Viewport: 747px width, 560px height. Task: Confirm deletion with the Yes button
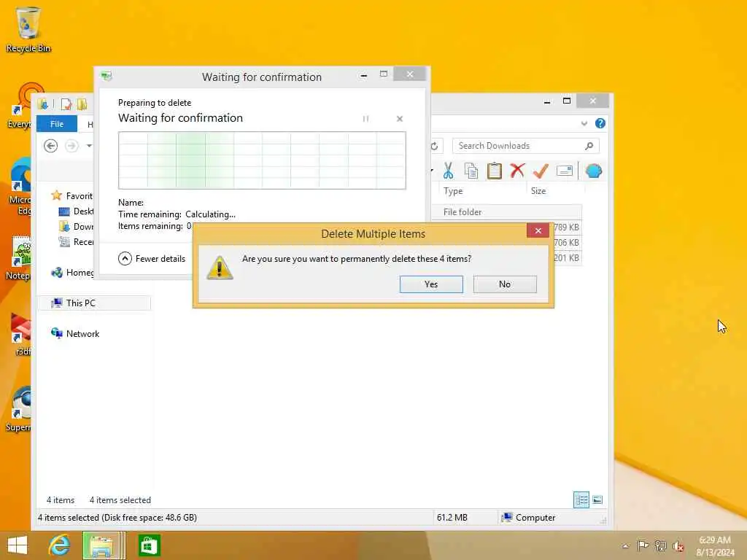[431, 284]
